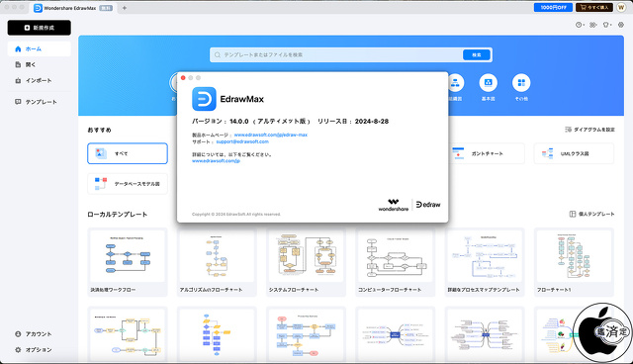Open テンプレート in the sidebar
This screenshot has height=364, width=633.
coord(40,102)
